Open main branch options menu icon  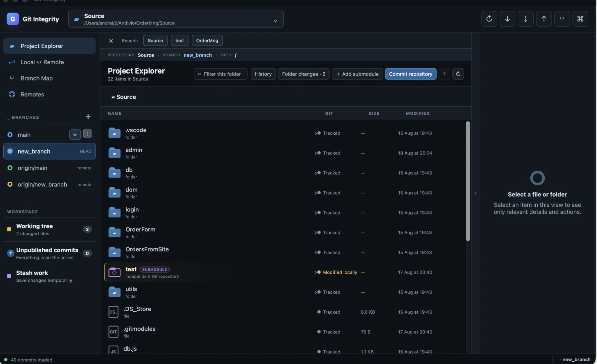(x=87, y=134)
